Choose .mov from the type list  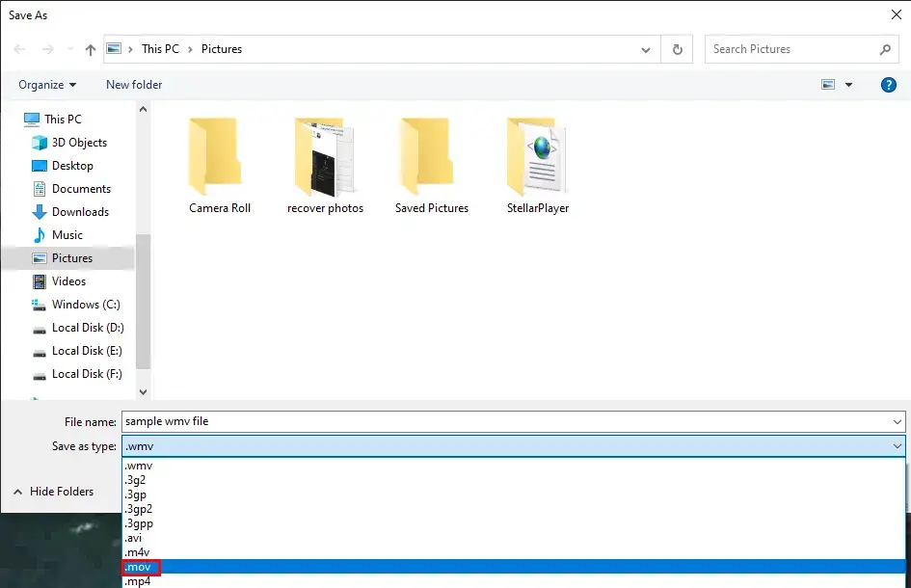pos(141,567)
